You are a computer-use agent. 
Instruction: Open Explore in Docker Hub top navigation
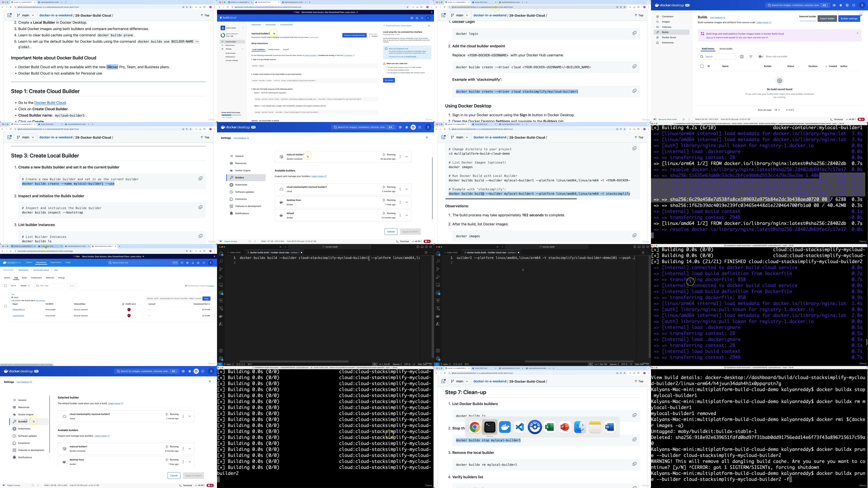coord(29,263)
